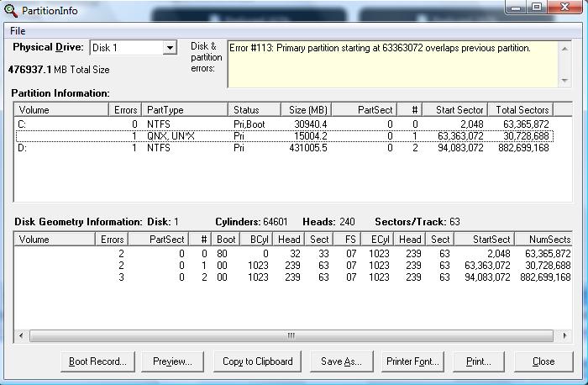Image resolution: width=588 pixels, height=385 pixels.
Task: Open the File menu
Action: [x=18, y=31]
